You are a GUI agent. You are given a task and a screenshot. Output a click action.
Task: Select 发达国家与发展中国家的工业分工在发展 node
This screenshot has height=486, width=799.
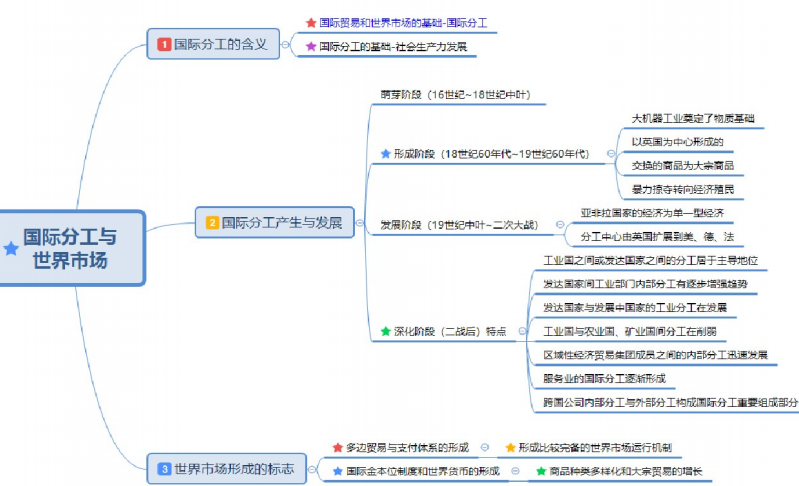(635, 308)
